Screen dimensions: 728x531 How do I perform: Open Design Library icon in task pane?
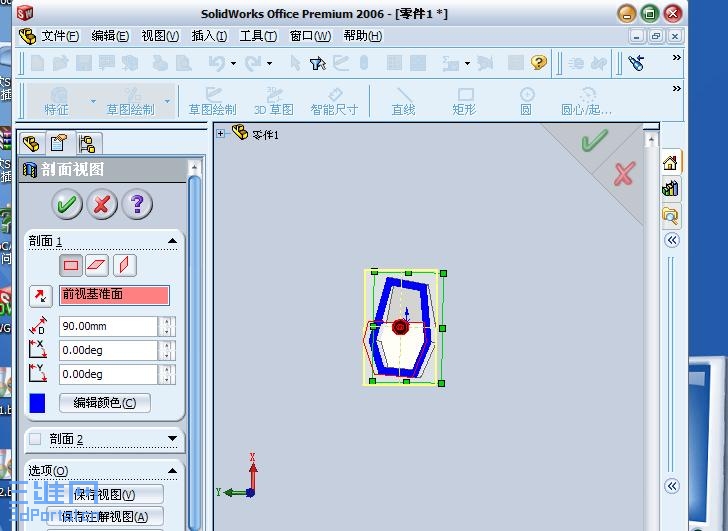tap(670, 188)
